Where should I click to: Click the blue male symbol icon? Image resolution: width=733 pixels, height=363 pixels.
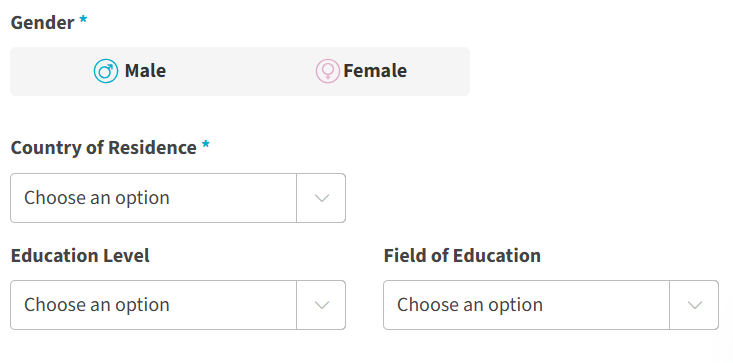pyautogui.click(x=106, y=71)
